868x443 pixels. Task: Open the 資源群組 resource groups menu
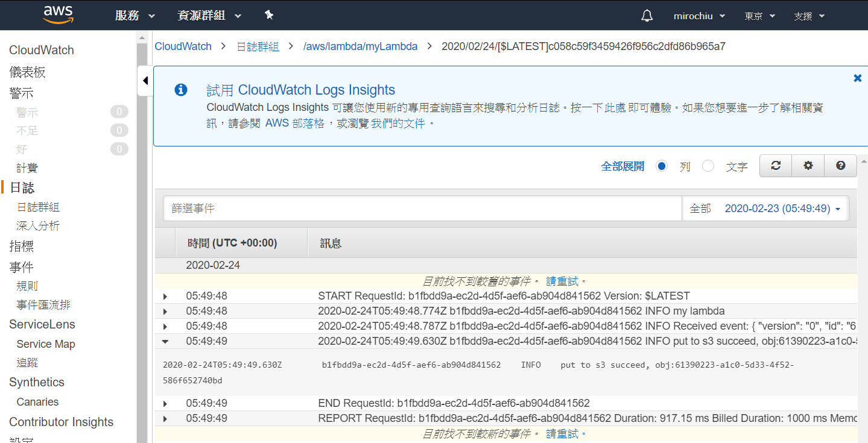[209, 16]
